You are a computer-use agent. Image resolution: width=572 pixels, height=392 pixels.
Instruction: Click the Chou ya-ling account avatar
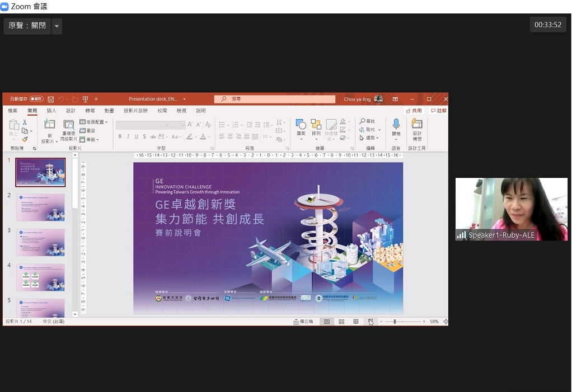click(x=379, y=99)
